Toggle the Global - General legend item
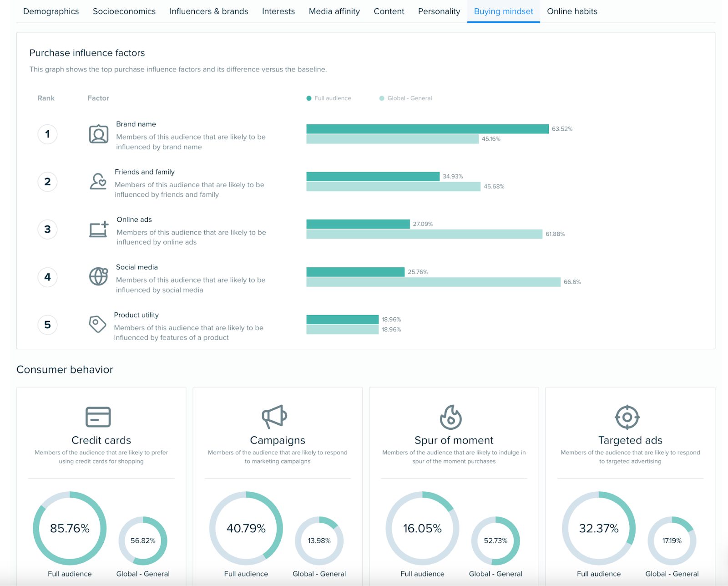Viewport: 728px width, 586px height. click(405, 98)
